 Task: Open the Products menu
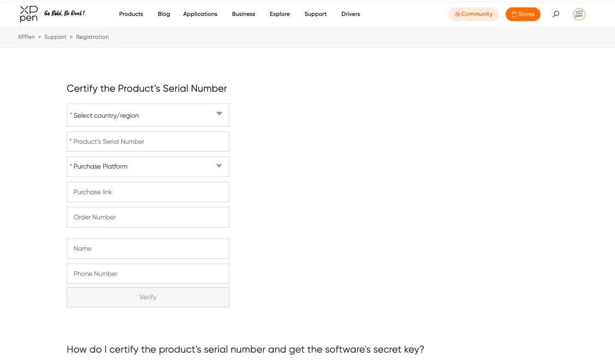tap(131, 14)
